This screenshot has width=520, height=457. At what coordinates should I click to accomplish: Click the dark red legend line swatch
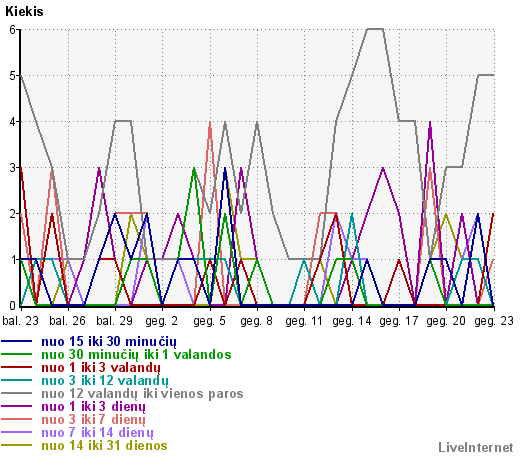tap(17, 367)
